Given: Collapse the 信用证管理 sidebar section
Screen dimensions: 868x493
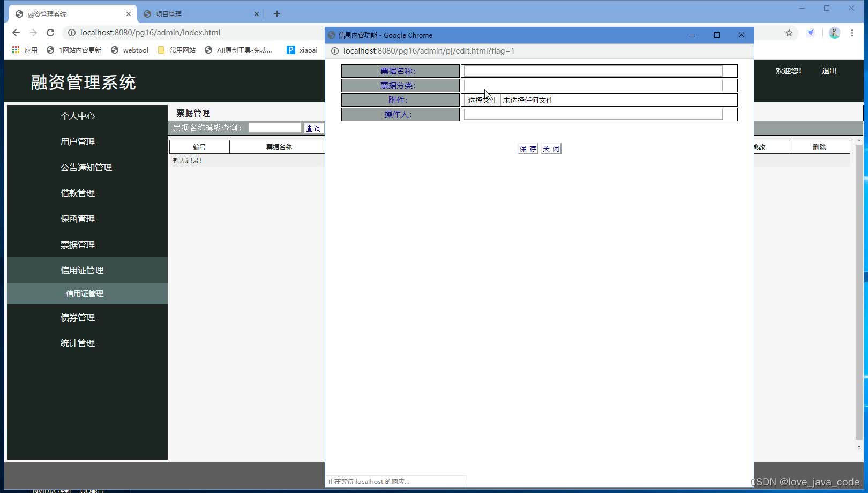Looking at the screenshot, I should (87, 270).
